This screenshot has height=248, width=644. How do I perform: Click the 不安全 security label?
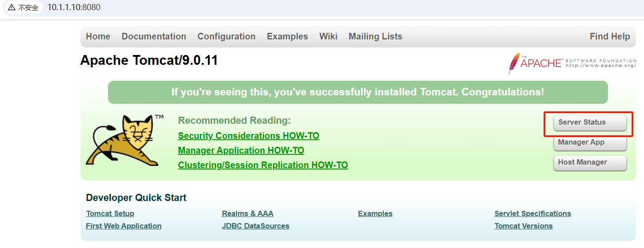click(28, 8)
